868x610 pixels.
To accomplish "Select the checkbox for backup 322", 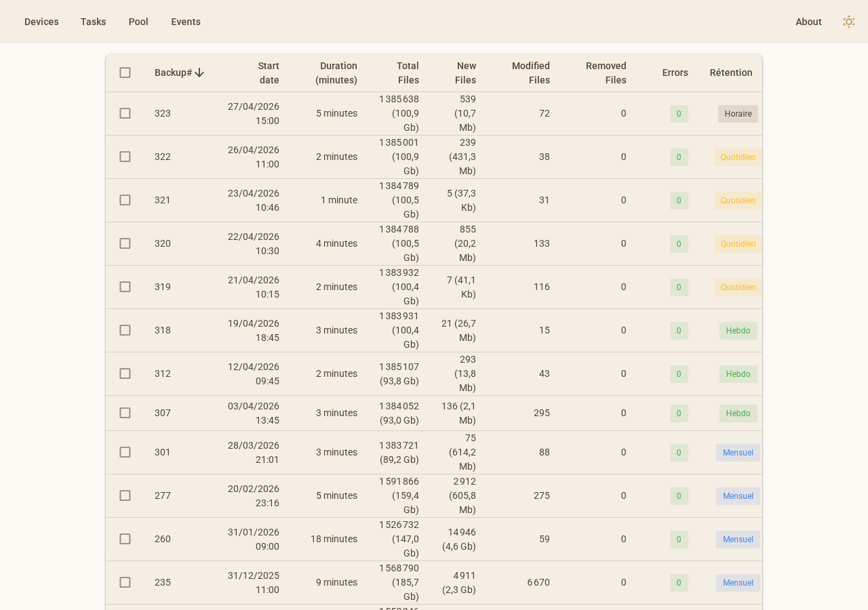I will (x=125, y=157).
